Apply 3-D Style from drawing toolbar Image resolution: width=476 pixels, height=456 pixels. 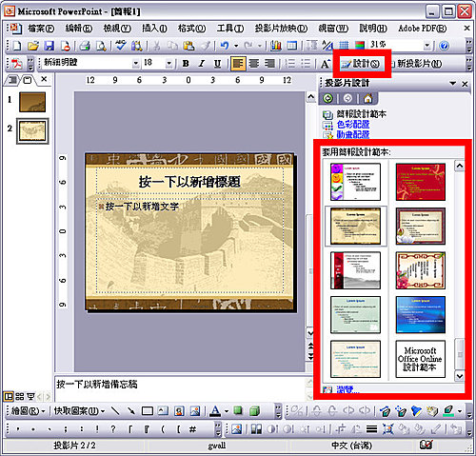coord(254,411)
